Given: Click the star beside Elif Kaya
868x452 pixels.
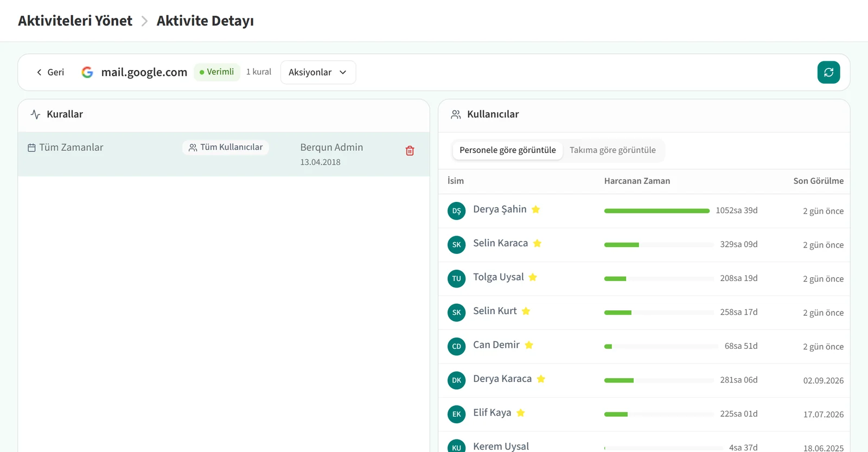Looking at the screenshot, I should [x=521, y=413].
